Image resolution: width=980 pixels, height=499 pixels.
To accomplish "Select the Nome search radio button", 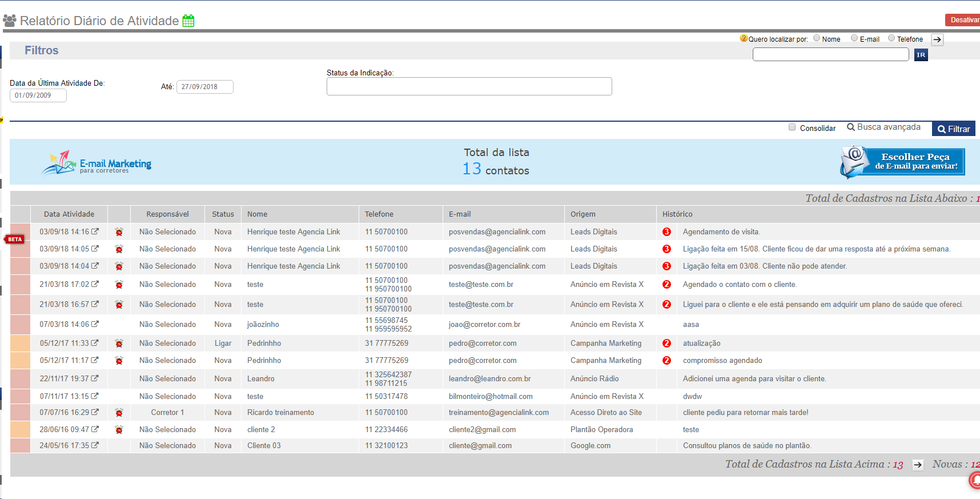I will tap(817, 38).
